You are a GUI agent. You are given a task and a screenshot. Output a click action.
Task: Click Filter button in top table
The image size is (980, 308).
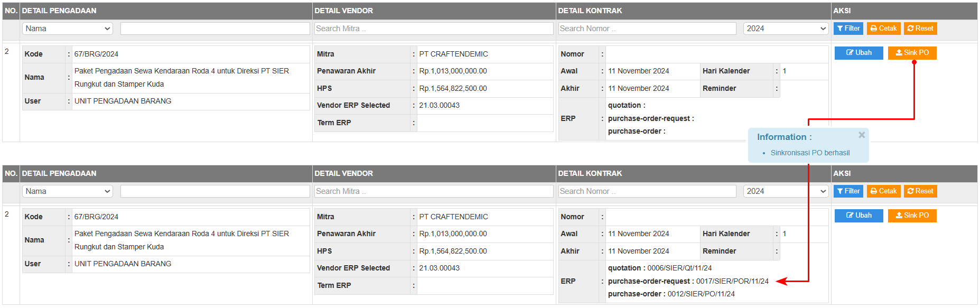coord(848,29)
